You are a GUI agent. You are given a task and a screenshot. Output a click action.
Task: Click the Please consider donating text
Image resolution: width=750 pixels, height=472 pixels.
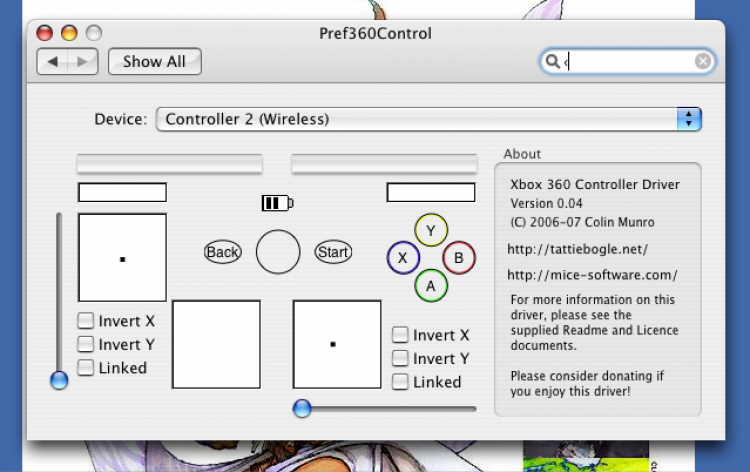(x=587, y=384)
